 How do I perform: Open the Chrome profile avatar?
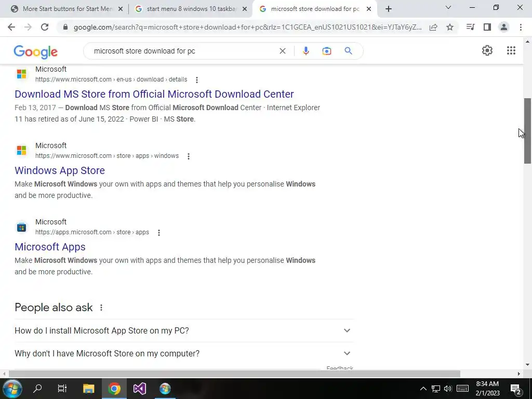pos(504,27)
